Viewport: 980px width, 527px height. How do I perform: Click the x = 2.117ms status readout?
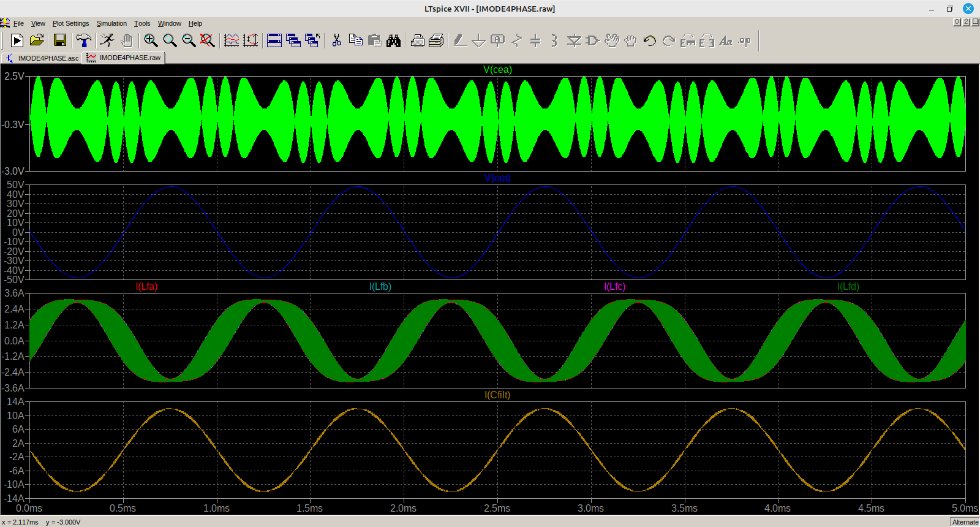(20, 522)
